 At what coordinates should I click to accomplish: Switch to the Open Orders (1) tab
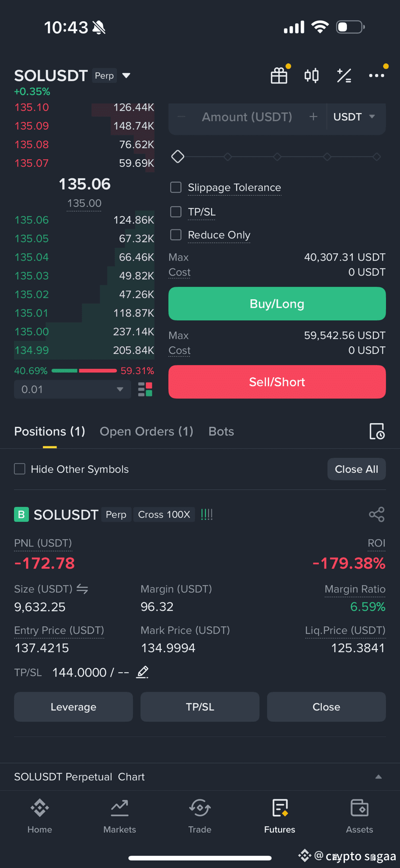(146, 431)
